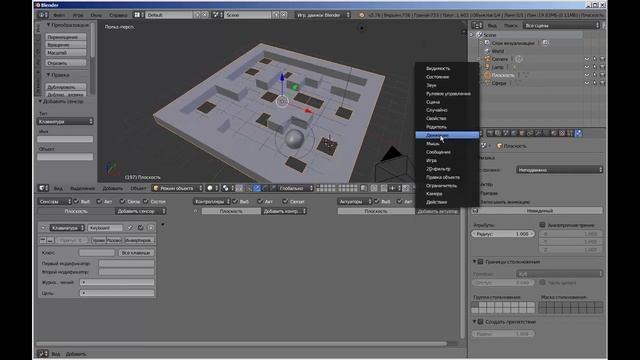Click the Плоскость mesh icon in outliner
Image resolution: width=640 pixels, height=360 pixels.
[x=487, y=75]
